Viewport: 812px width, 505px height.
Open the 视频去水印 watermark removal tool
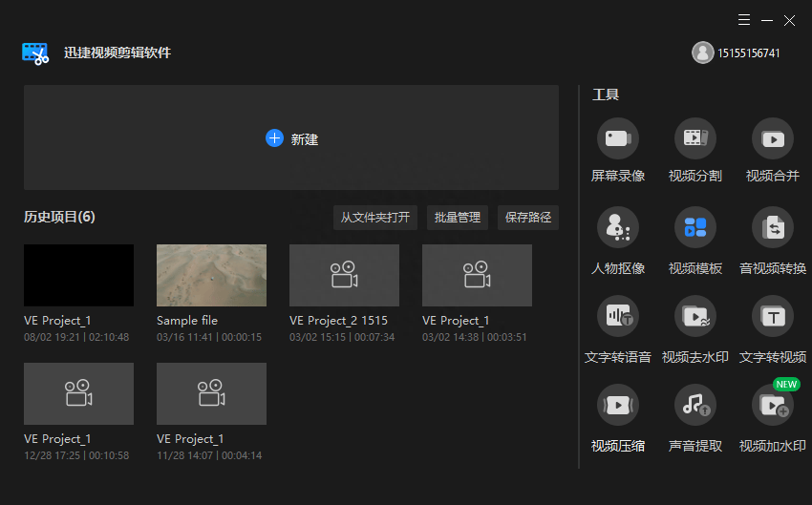click(x=695, y=316)
